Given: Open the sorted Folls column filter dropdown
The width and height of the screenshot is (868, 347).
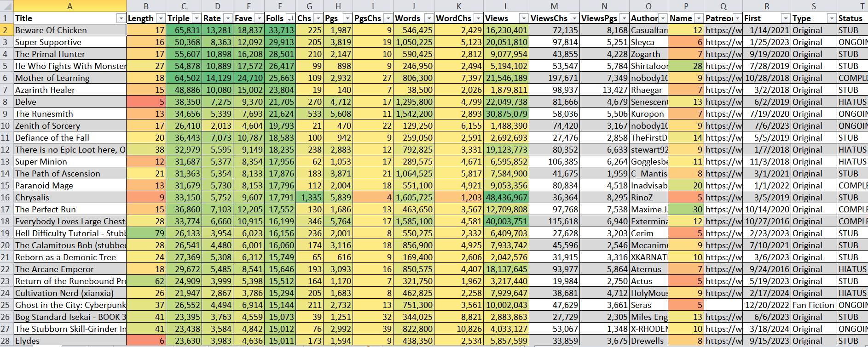Looking at the screenshot, I should pos(290,18).
